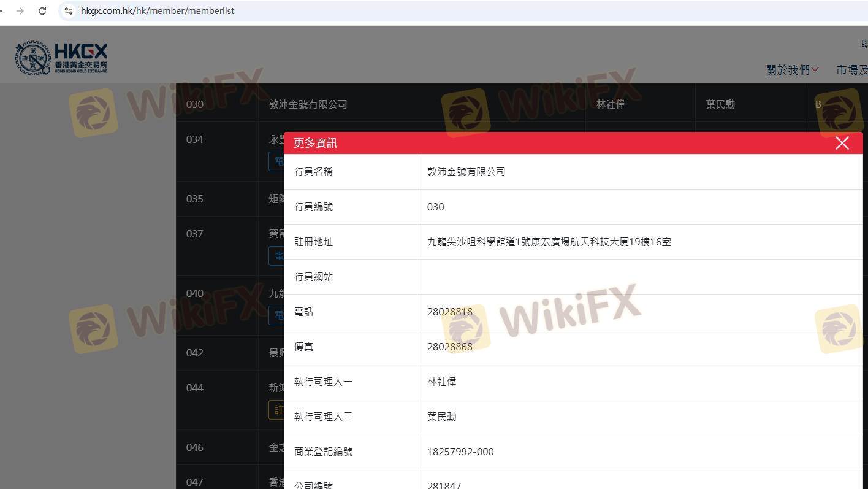Click business registration number 18257992-000

coord(460,452)
